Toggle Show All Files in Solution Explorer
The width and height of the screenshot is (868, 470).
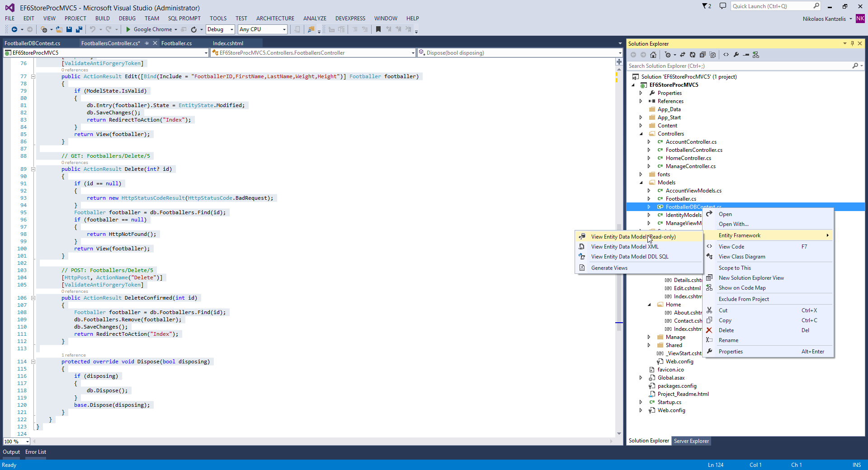[712, 55]
